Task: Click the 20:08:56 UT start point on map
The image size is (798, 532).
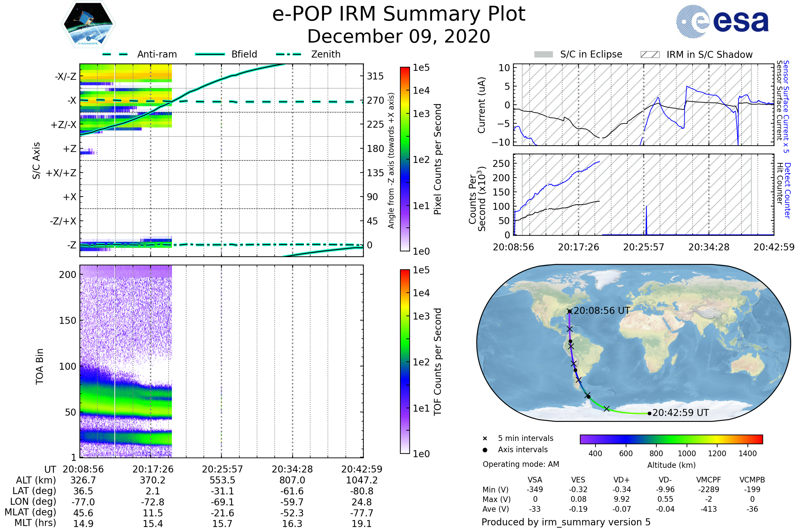Action: click(570, 311)
